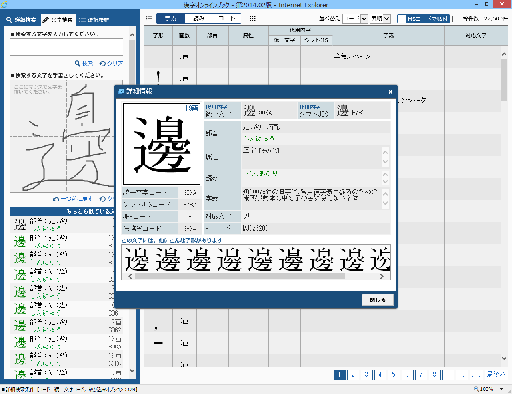This screenshot has height=394, width=512.
Task: Switch to the magnifier search tab
Action: [x=21, y=20]
